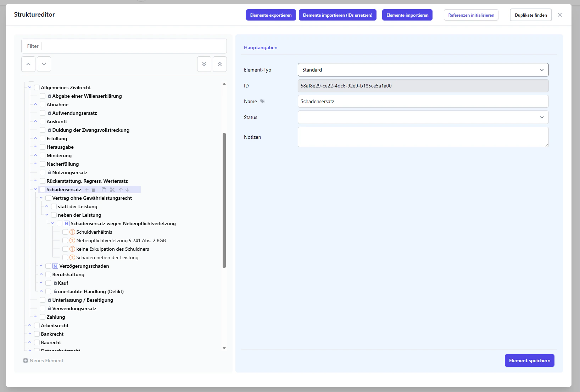
Task: Tick the Arbeitsrecht checkbox
Action: pos(37,325)
